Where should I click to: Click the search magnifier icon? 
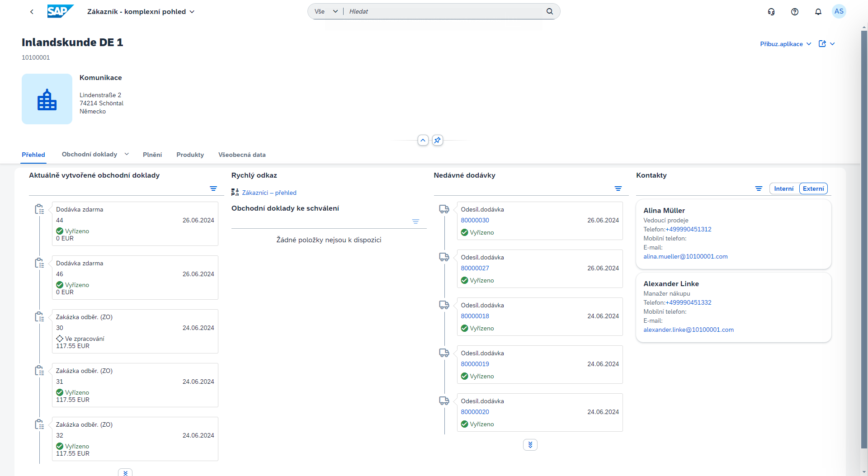pos(549,11)
